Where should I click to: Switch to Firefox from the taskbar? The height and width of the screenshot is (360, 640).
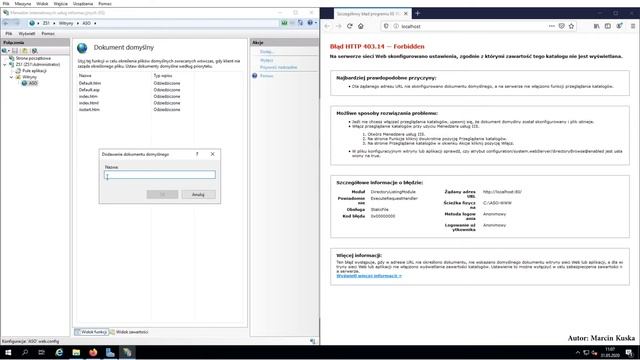click(x=93, y=352)
